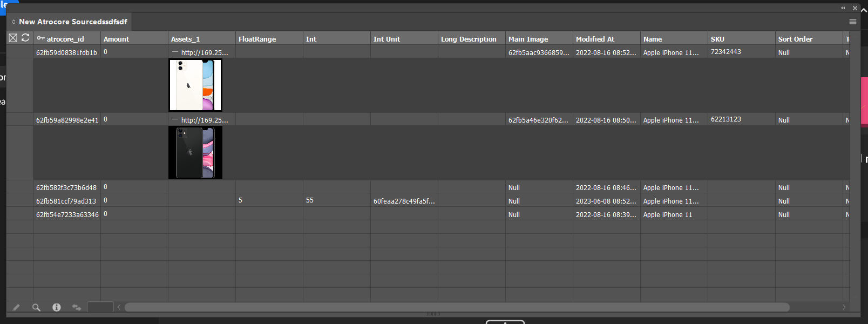Click the empty input field in bottom toolbar
The height and width of the screenshot is (324, 868).
click(x=100, y=307)
